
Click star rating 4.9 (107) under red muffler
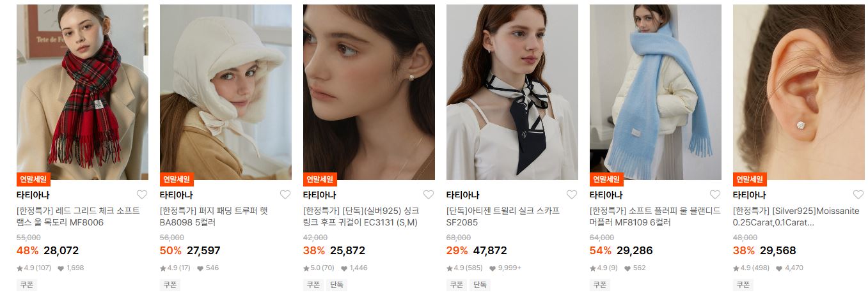33,268
